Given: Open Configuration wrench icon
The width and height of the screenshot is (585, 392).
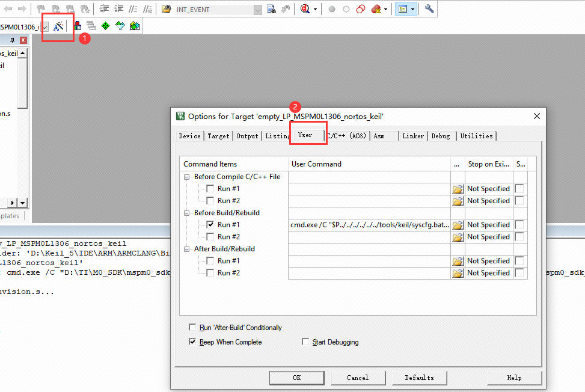Looking at the screenshot, I should (429, 8).
